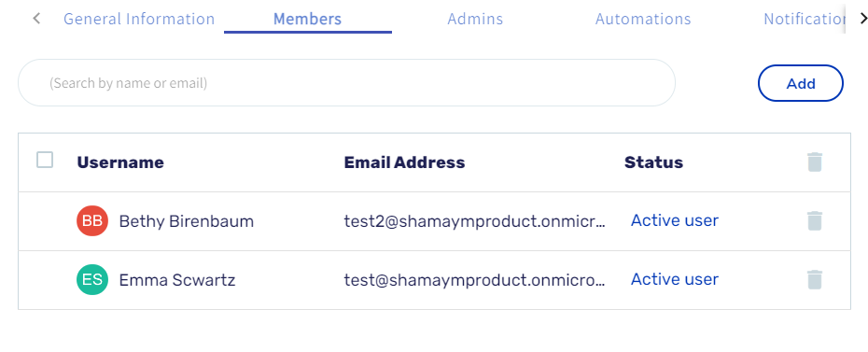Click Active user status for Emma Scwartz
This screenshot has width=868, height=352.
pyautogui.click(x=674, y=279)
